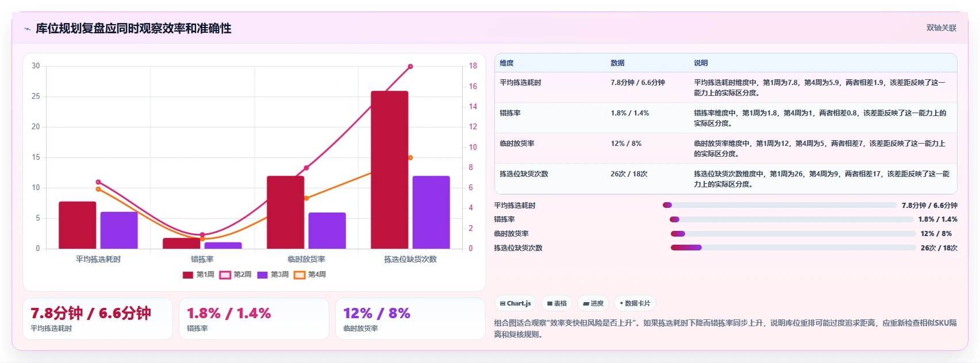
Task: Click the purple bar for 临时放货率
Action: [327, 231]
